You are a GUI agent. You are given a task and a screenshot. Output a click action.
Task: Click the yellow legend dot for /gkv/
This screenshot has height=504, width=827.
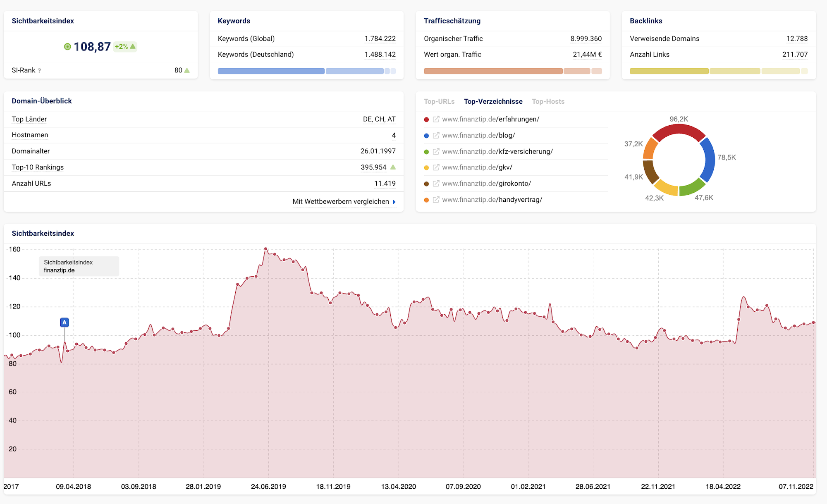426,168
